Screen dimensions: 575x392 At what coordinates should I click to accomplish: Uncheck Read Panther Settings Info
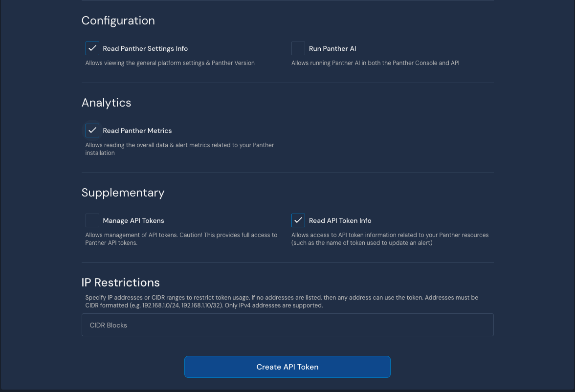pyautogui.click(x=92, y=48)
